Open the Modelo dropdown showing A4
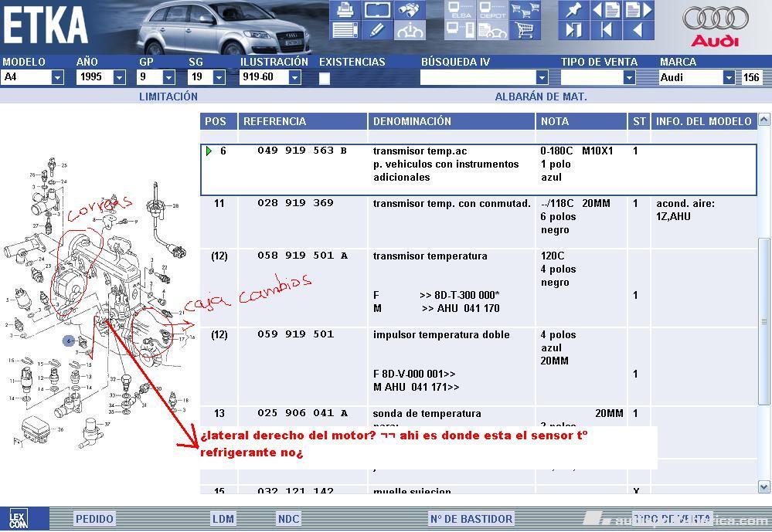772x532 pixels. tap(58, 77)
